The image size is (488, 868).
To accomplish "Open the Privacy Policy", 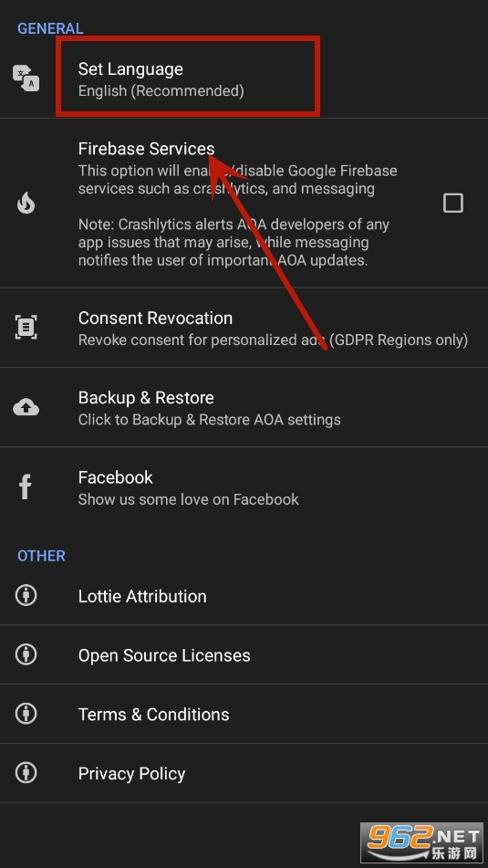I will [x=244, y=773].
